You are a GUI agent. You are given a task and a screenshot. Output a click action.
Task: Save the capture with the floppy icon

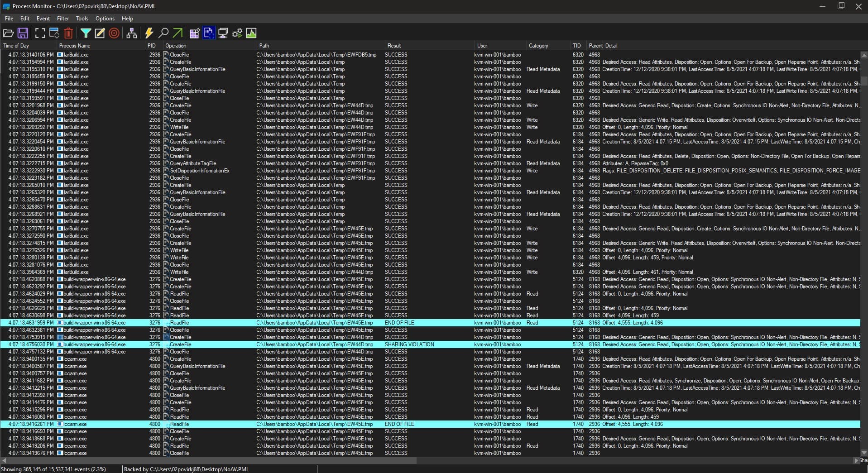pyautogui.click(x=23, y=33)
